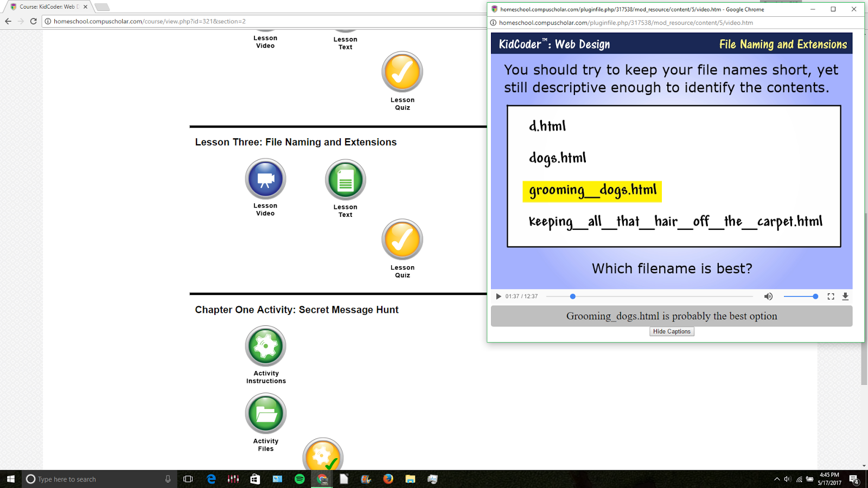Click the caption text 'Grooming_dogs.html is probably the best option'
Screen dimensions: 868x488
[x=672, y=316]
